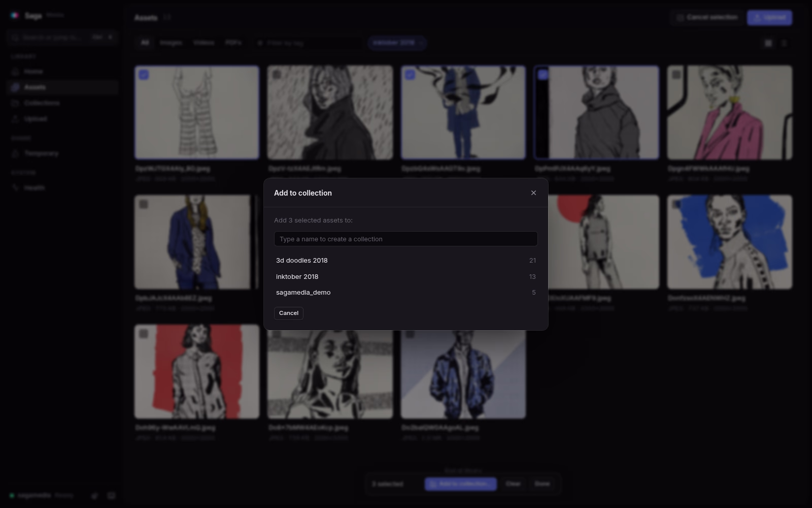The image size is (812, 508).
Task: Click Done in the selection bar
Action: click(x=542, y=484)
